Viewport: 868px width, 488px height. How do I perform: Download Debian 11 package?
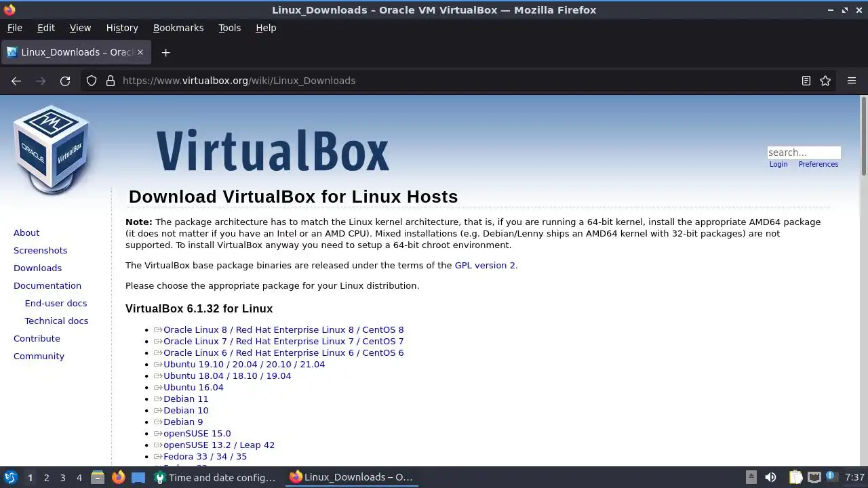[x=186, y=399]
